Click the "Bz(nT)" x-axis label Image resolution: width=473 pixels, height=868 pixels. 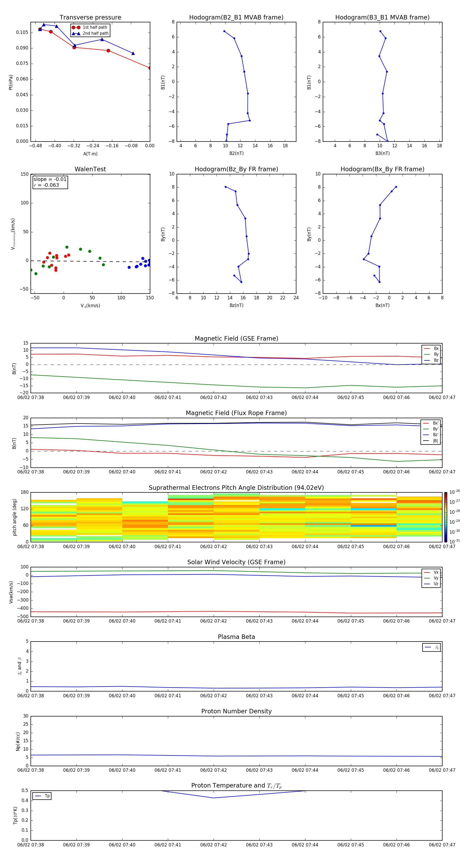pyautogui.click(x=236, y=305)
